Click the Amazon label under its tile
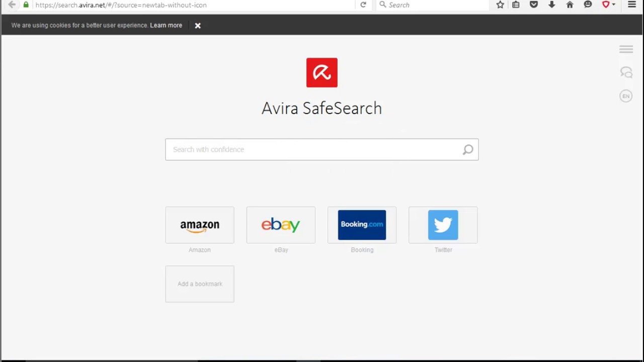 tap(200, 250)
